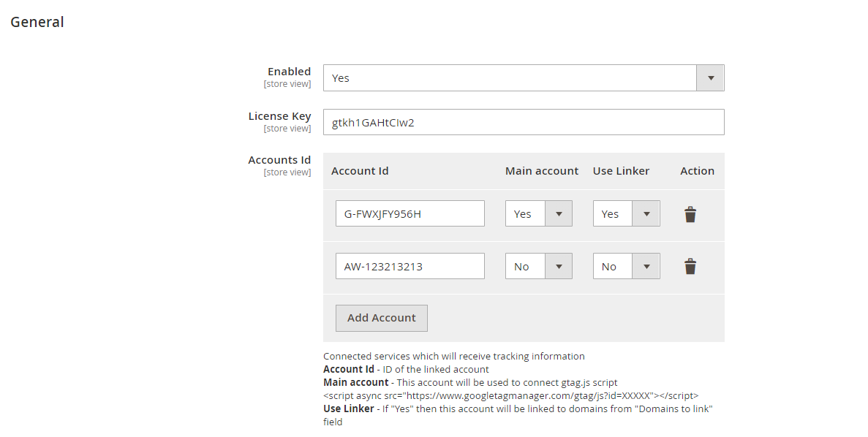Click the General section heading
The image size is (868, 437).
[x=37, y=22]
